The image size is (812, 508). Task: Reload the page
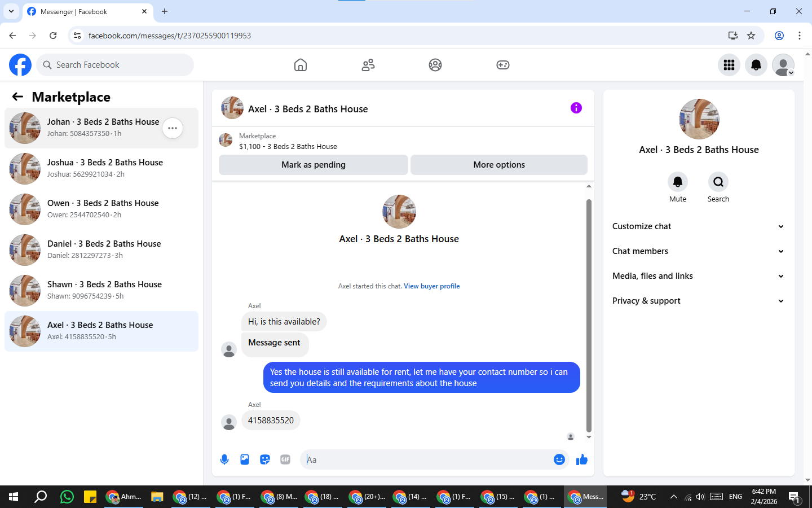53,36
